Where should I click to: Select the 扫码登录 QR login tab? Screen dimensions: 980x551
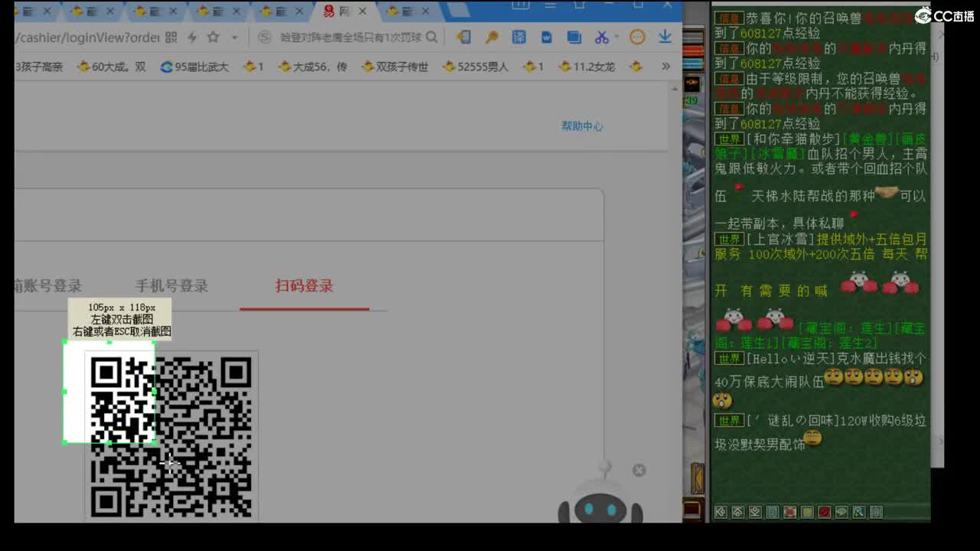click(x=304, y=286)
